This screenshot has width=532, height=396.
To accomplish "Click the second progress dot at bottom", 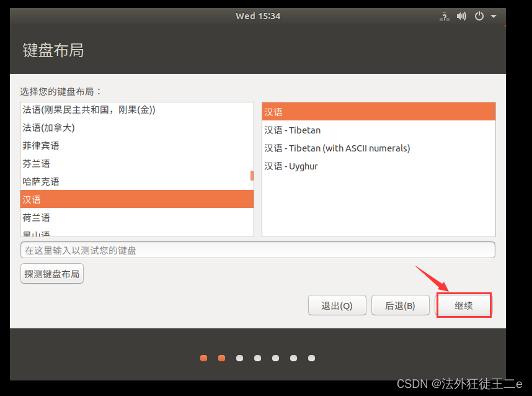I will (x=221, y=358).
